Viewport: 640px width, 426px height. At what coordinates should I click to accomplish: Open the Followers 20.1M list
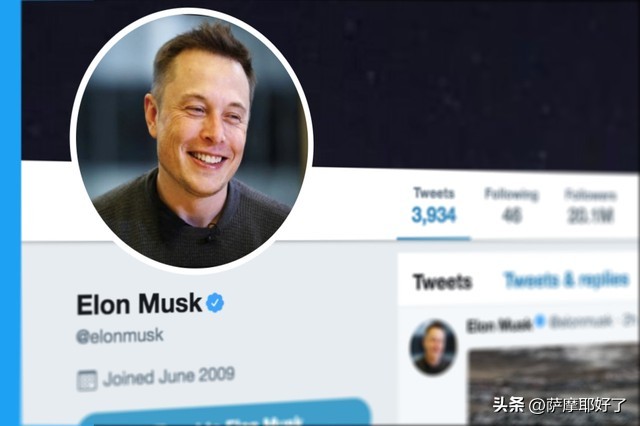point(590,206)
